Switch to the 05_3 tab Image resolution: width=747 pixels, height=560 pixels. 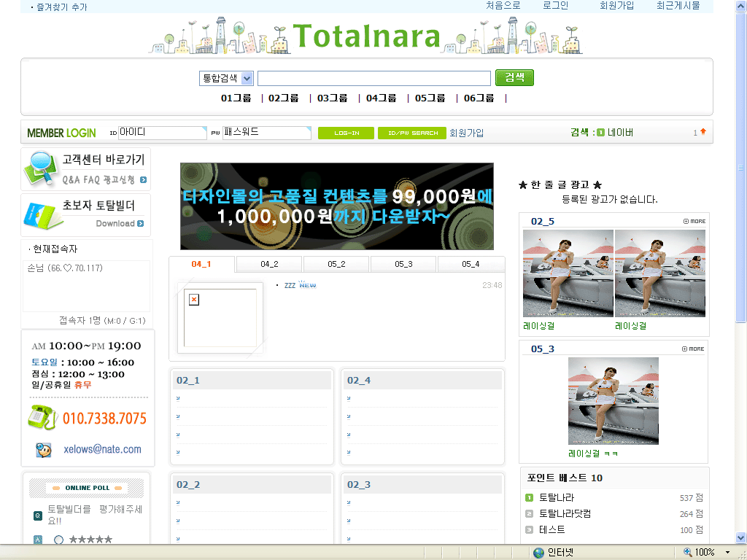tap(403, 264)
